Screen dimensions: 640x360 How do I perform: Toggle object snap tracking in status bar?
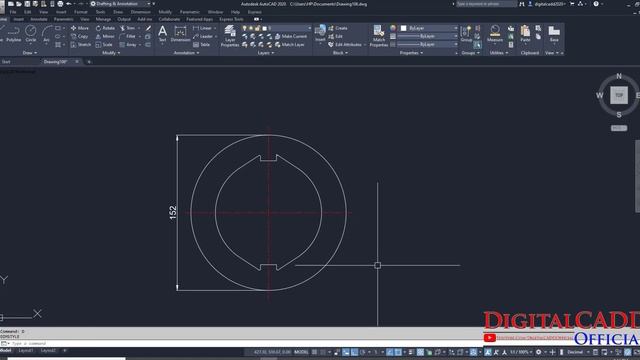click(x=390, y=352)
